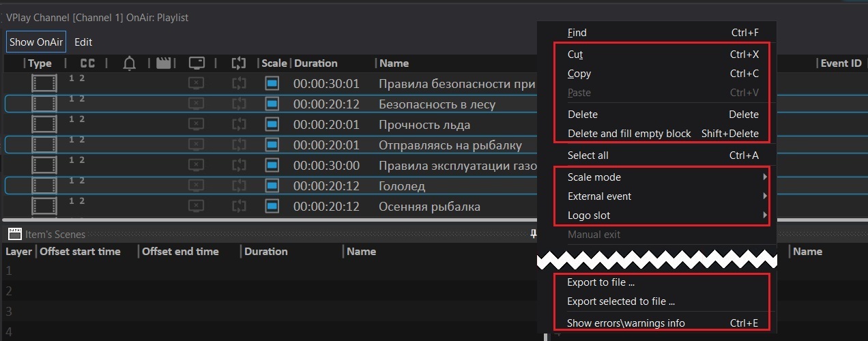Click the Layer column header in Item's Scenes
The width and height of the screenshot is (868, 341).
pos(19,252)
